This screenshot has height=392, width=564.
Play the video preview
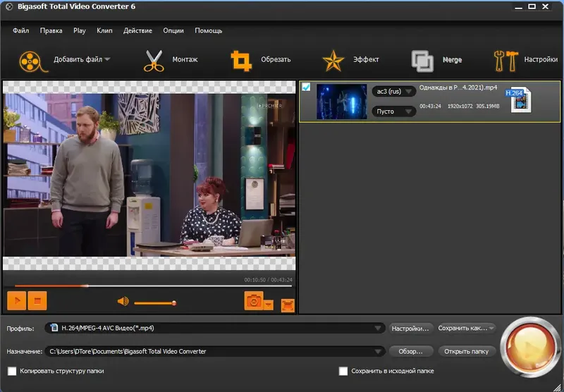tap(16, 300)
